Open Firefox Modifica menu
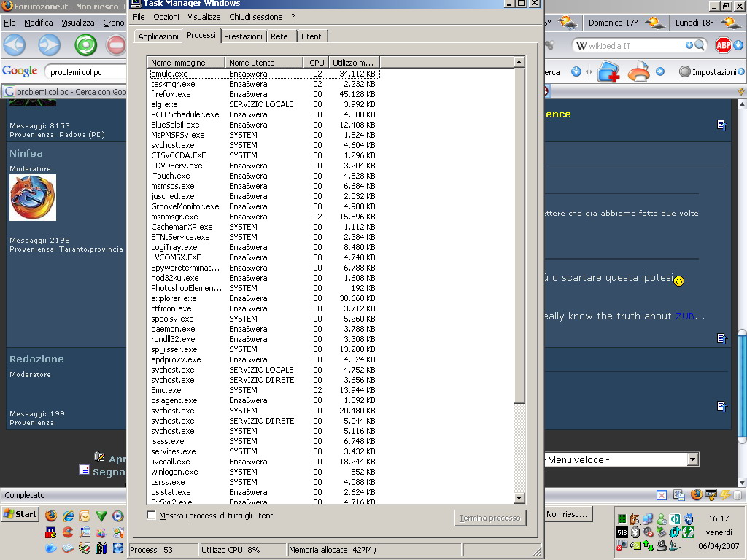Image resolution: width=747 pixels, height=560 pixels. tap(39, 23)
